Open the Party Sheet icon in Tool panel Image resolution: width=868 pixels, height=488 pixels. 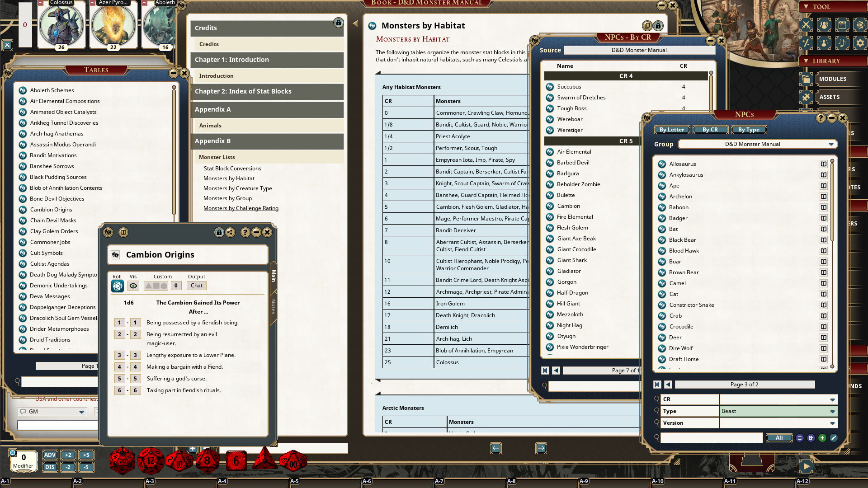pyautogui.click(x=824, y=25)
